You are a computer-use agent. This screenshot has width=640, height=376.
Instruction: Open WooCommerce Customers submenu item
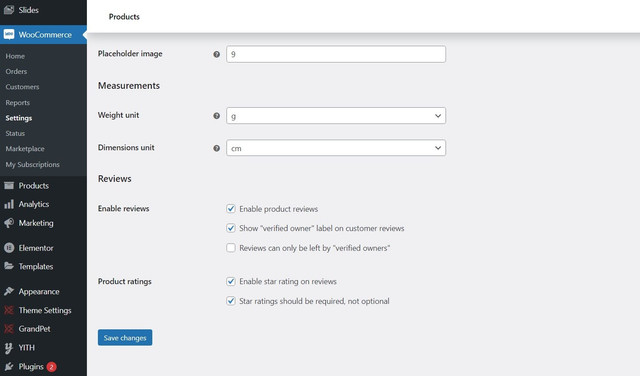coord(22,87)
